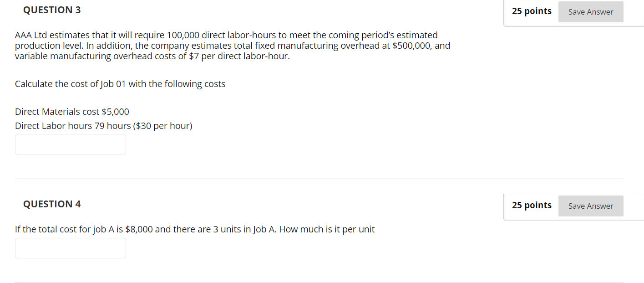Select the QUESTION 3 heading
Image resolution: width=644 pixels, height=283 pixels.
click(52, 10)
